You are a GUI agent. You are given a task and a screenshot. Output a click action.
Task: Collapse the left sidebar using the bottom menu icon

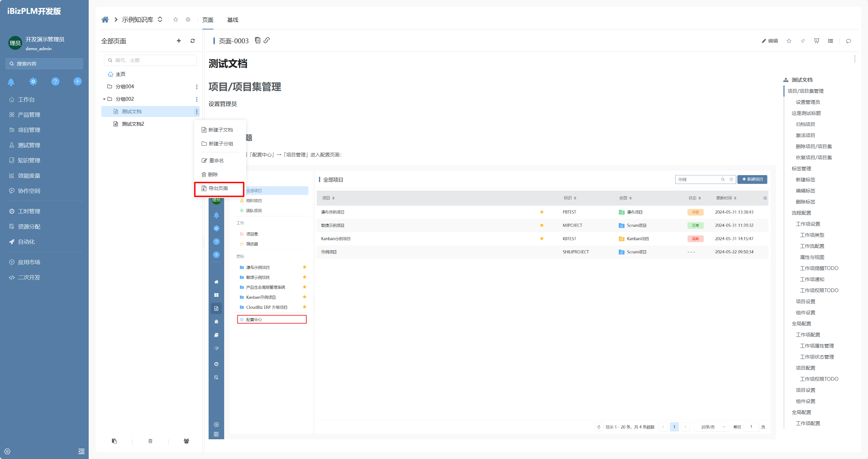tap(81, 451)
